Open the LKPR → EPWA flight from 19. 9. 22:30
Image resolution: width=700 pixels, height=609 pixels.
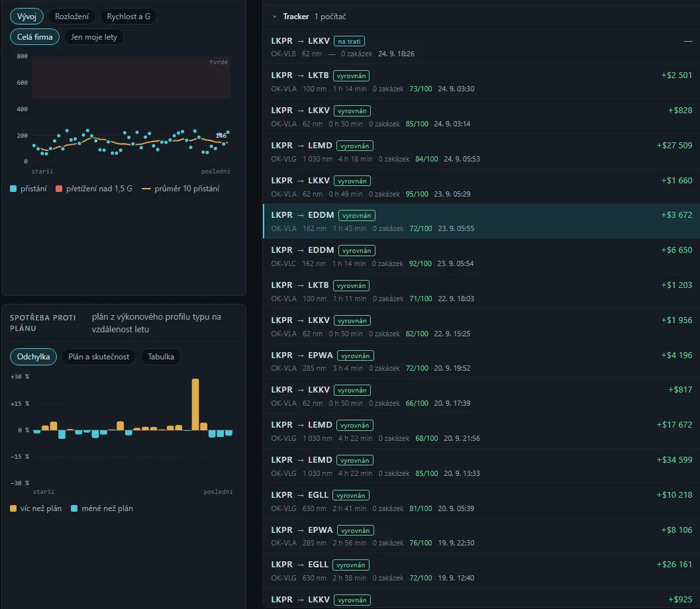(x=481, y=536)
